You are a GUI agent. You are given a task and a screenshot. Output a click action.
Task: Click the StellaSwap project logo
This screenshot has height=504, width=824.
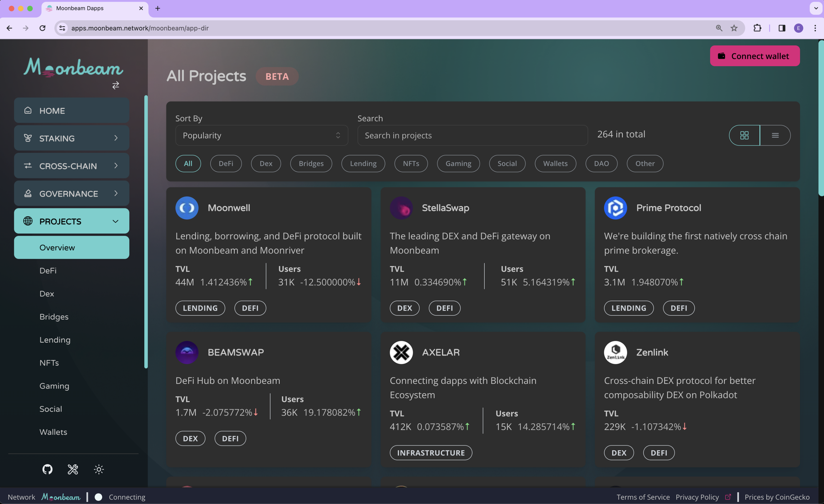pos(401,208)
